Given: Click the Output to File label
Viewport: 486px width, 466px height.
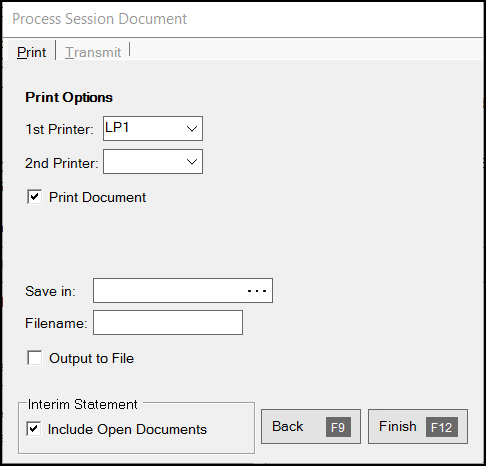Looking at the screenshot, I should tap(91, 358).
